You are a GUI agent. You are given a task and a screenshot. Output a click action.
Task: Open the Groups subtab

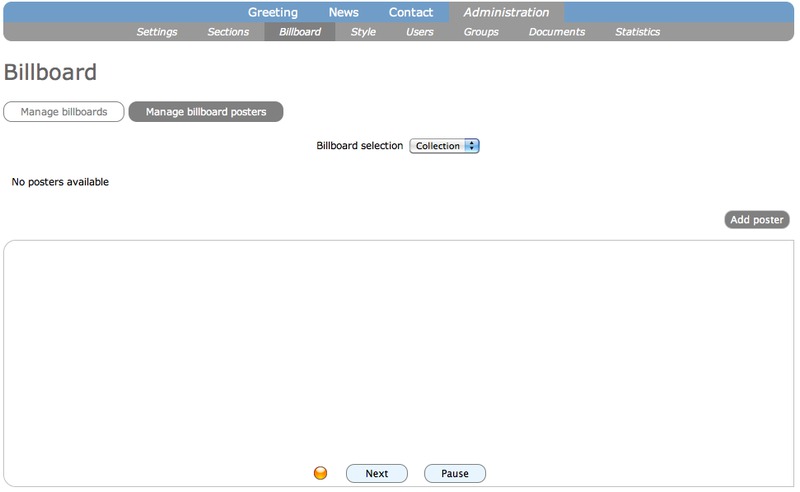[481, 32]
